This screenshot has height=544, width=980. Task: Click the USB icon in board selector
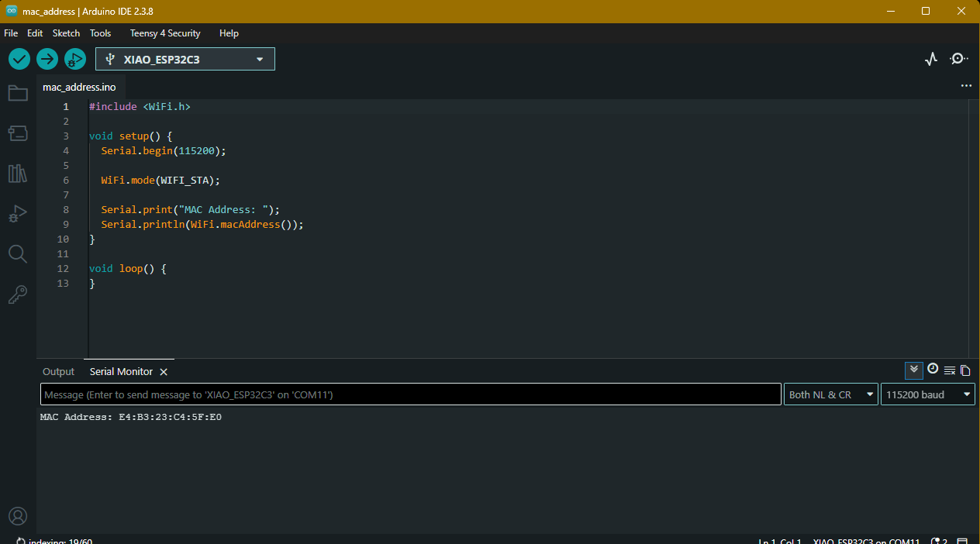tap(110, 59)
